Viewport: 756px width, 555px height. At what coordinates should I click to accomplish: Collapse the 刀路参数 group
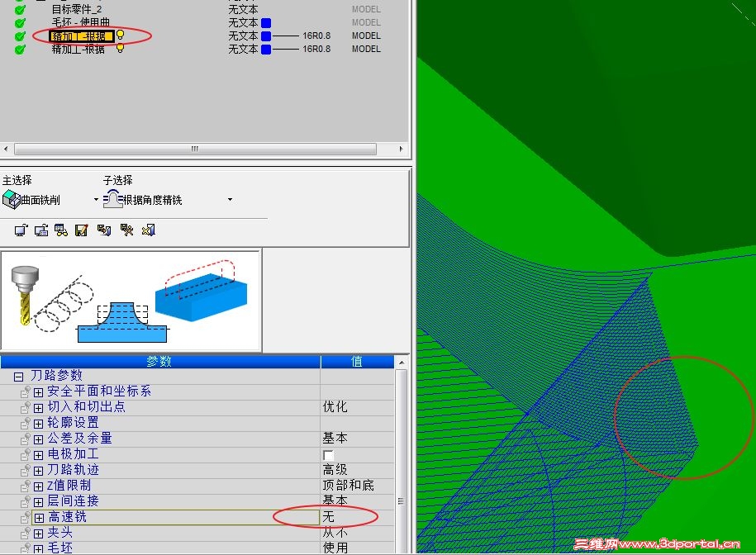coord(18,377)
